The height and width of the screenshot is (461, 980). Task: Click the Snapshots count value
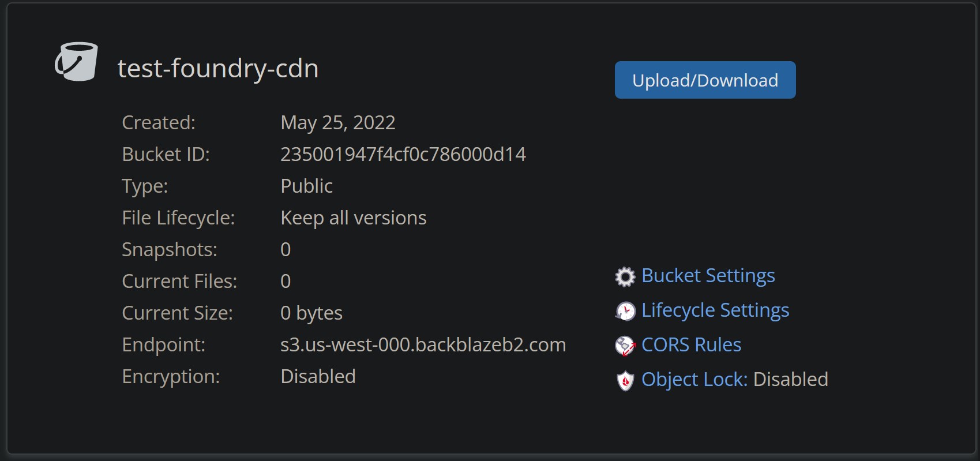pos(286,250)
